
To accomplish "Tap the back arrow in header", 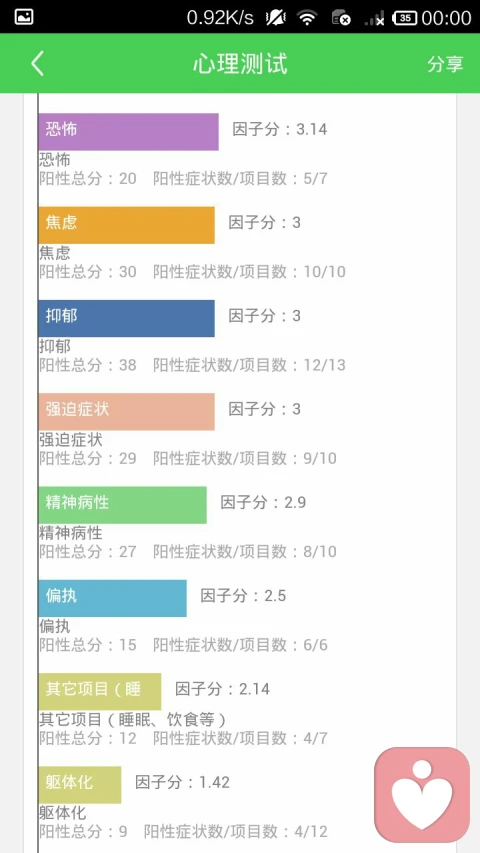I will [37, 64].
